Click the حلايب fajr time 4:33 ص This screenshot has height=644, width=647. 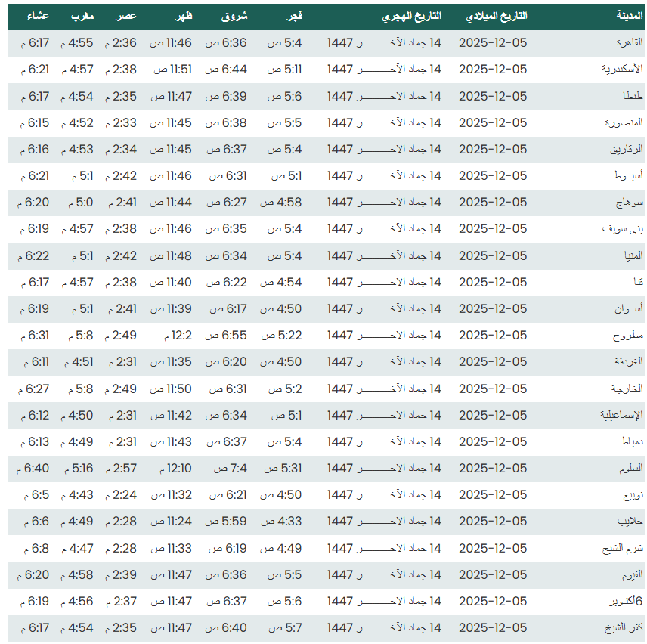pos(281,522)
